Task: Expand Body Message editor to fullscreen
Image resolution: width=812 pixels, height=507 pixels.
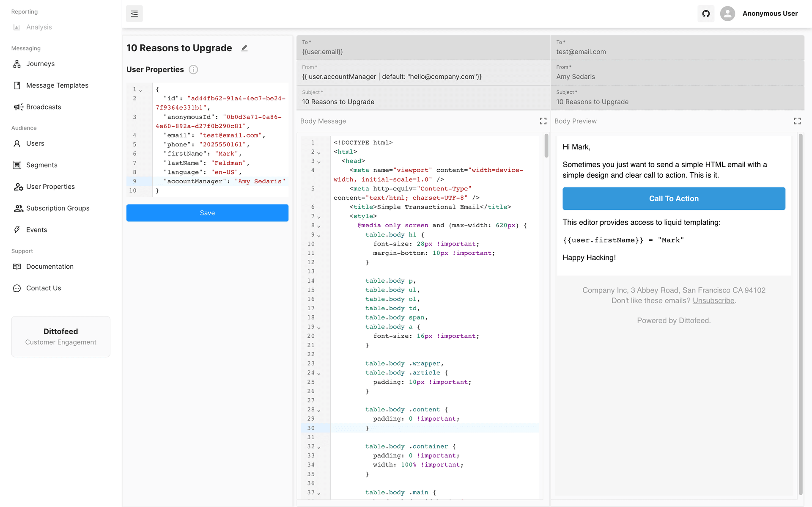Action: point(543,121)
